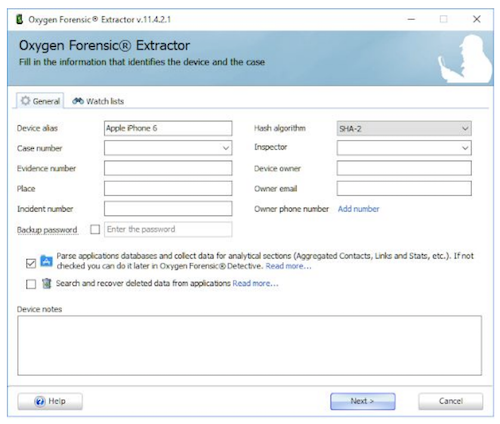Focus the Place input field
This screenshot has height=424, width=500.
168,188
